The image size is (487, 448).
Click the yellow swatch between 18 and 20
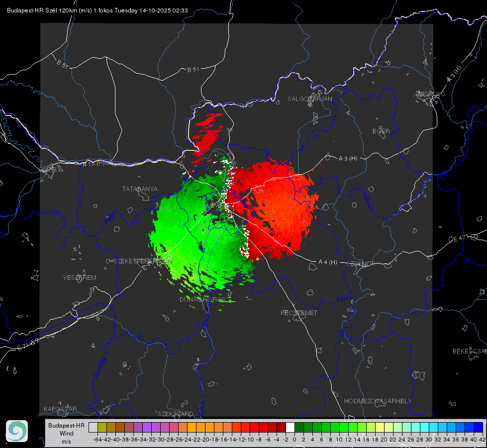(x=380, y=427)
